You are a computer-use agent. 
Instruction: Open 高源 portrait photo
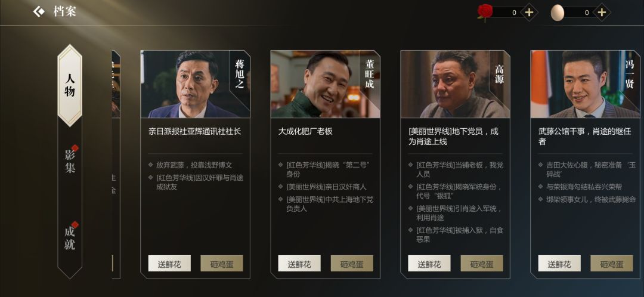455,84
